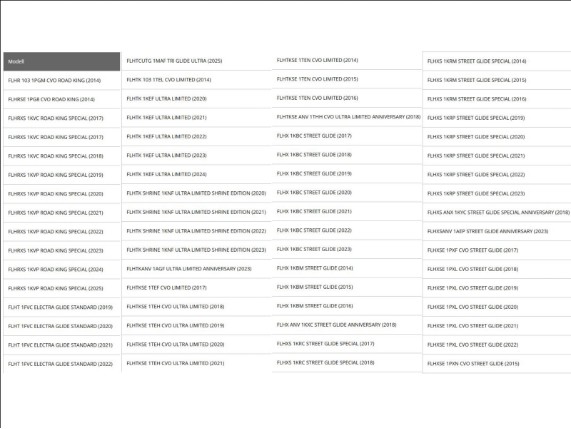Select FLHXS 1KRC Street Glide Special (2017)

point(326,345)
